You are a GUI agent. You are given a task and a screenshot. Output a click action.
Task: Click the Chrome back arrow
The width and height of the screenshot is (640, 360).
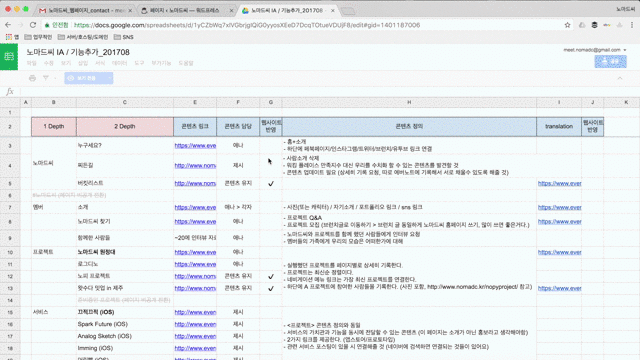pos(8,25)
